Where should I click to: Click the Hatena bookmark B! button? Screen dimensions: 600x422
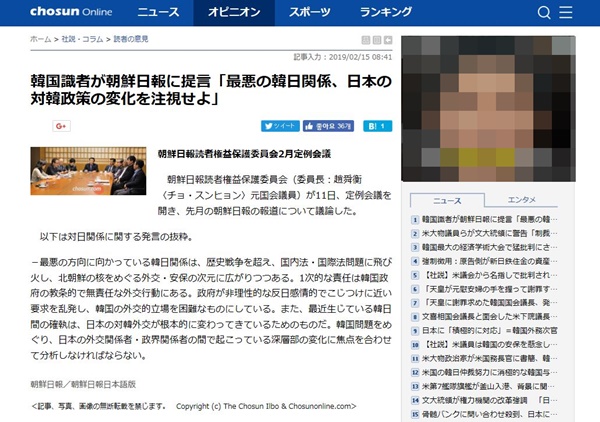378,126
